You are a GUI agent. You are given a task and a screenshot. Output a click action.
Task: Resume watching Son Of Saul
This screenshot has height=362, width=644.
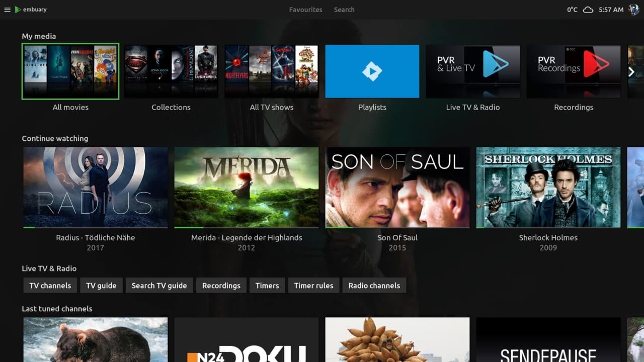tap(397, 187)
